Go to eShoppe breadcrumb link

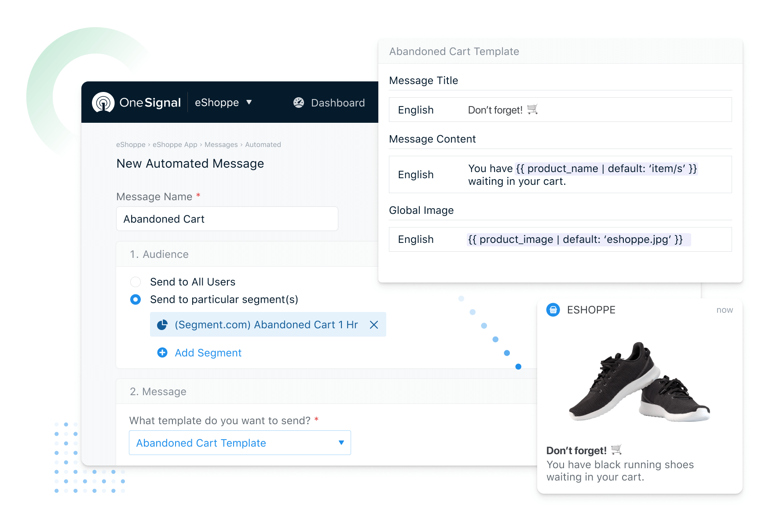click(x=131, y=144)
